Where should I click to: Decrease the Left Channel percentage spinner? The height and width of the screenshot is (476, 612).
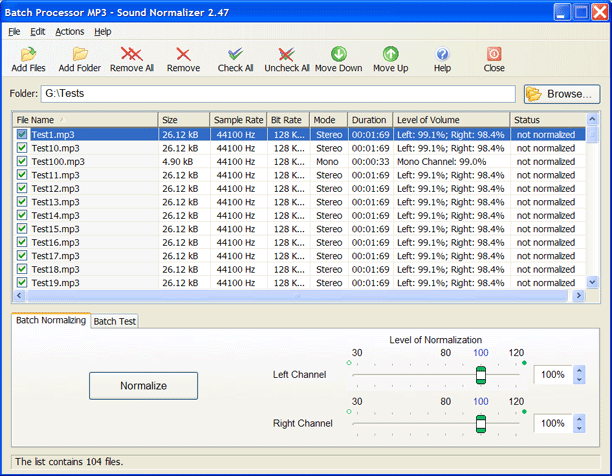tap(579, 379)
